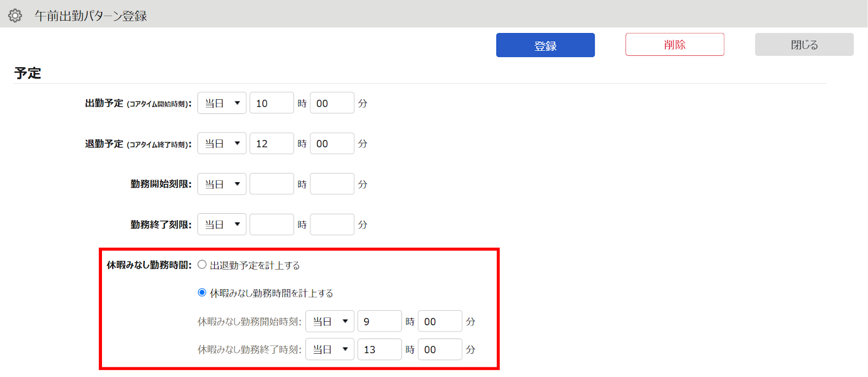Viewport: 868px width, 377px height.
Task: Select the 出退勤予定を計上する radio option
Action: pyautogui.click(x=202, y=265)
